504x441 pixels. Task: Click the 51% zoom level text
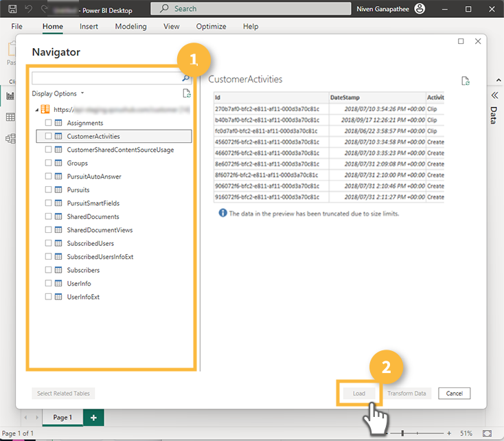click(466, 433)
